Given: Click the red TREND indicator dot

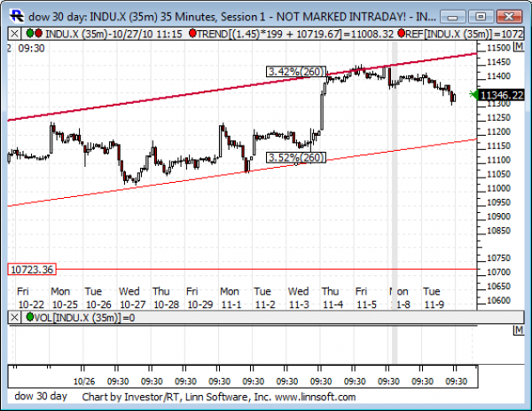Looking at the screenshot, I should click(192, 33).
